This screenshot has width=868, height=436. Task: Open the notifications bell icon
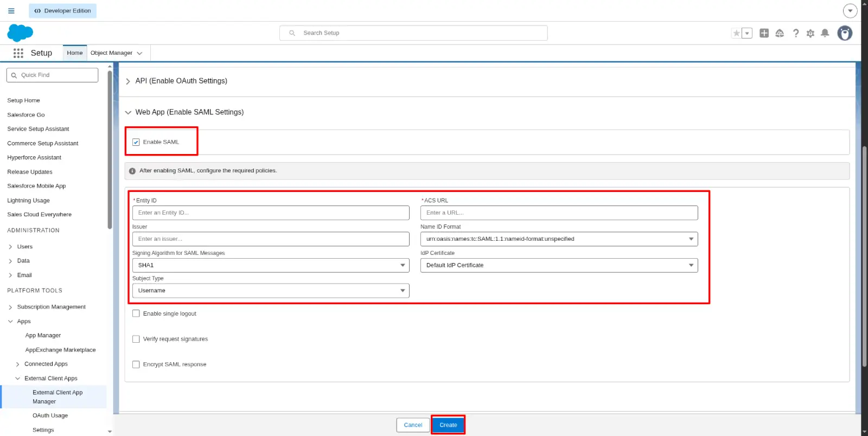(825, 33)
